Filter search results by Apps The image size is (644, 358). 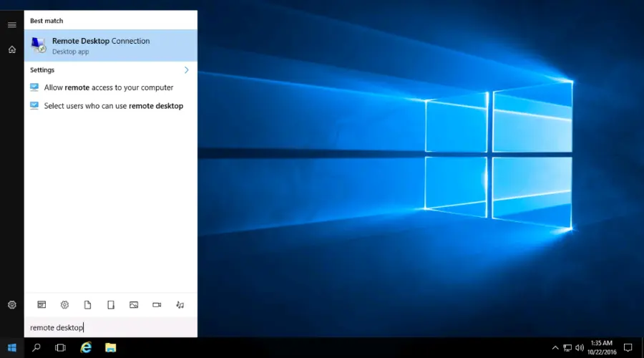point(42,305)
